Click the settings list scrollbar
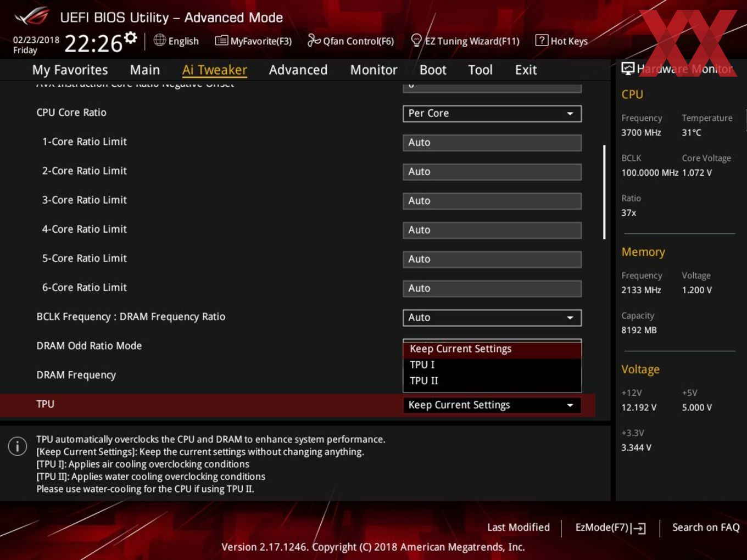The height and width of the screenshot is (560, 747). point(604,192)
